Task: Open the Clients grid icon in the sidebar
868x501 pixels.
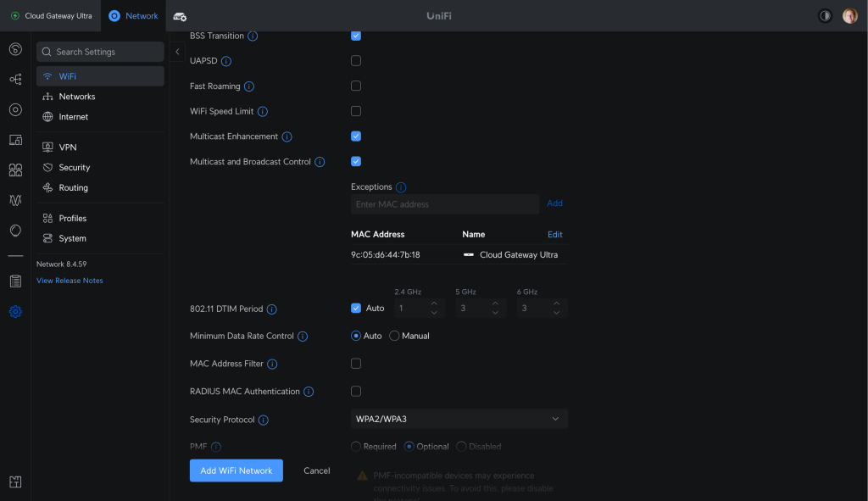Action: [x=14, y=170]
